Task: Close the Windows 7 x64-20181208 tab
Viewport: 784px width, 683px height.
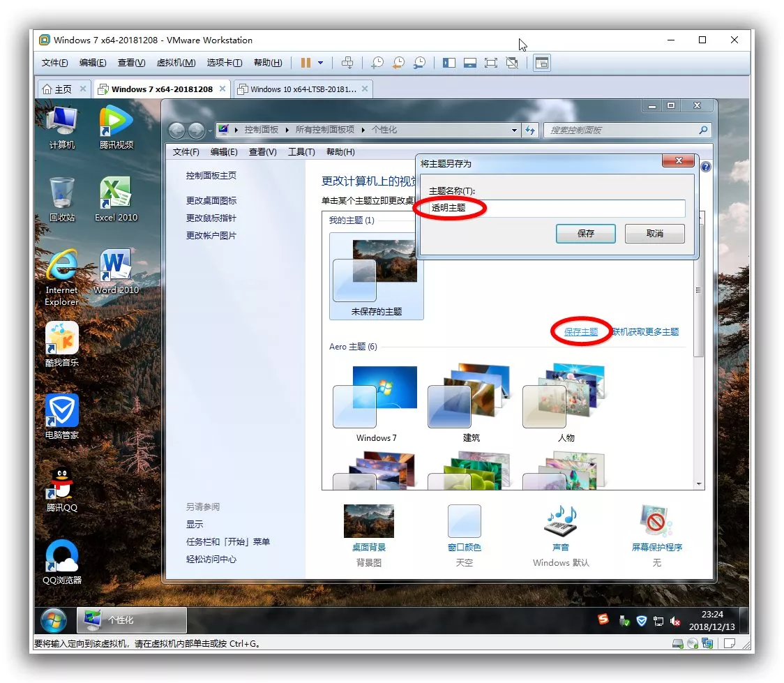Action: tap(222, 89)
